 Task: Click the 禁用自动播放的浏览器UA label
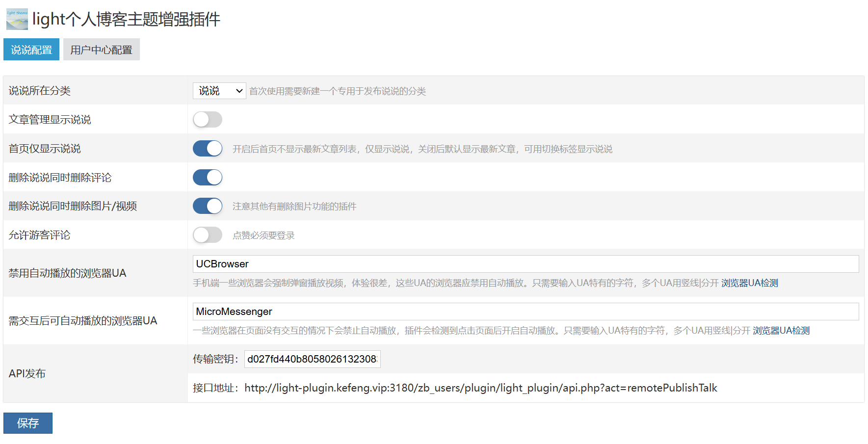click(x=67, y=273)
